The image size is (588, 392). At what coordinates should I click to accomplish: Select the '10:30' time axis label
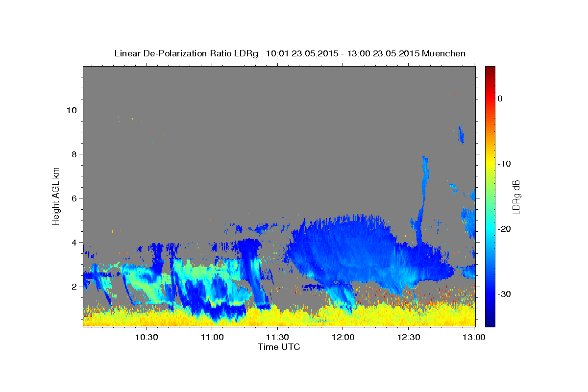click(147, 337)
